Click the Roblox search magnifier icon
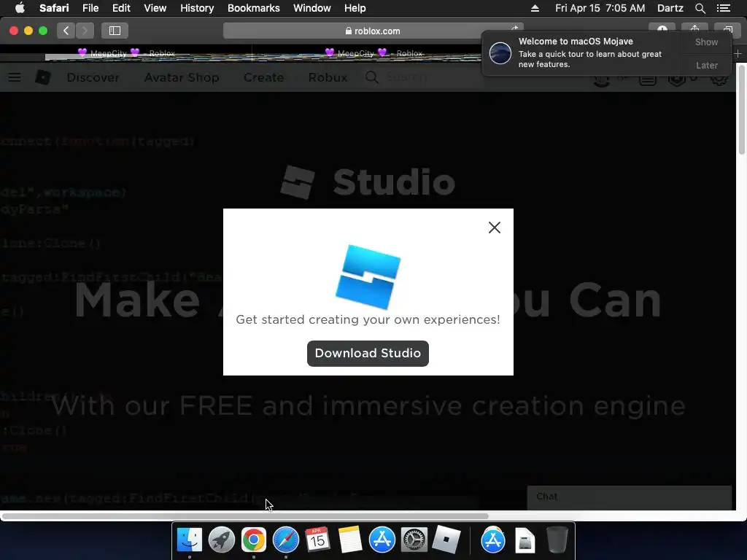This screenshot has height=560, width=747. (371, 77)
